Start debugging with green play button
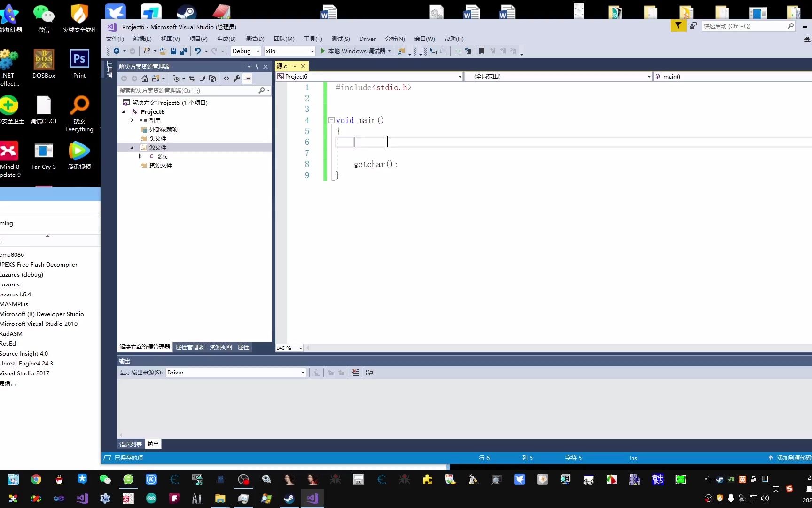 pyautogui.click(x=323, y=51)
